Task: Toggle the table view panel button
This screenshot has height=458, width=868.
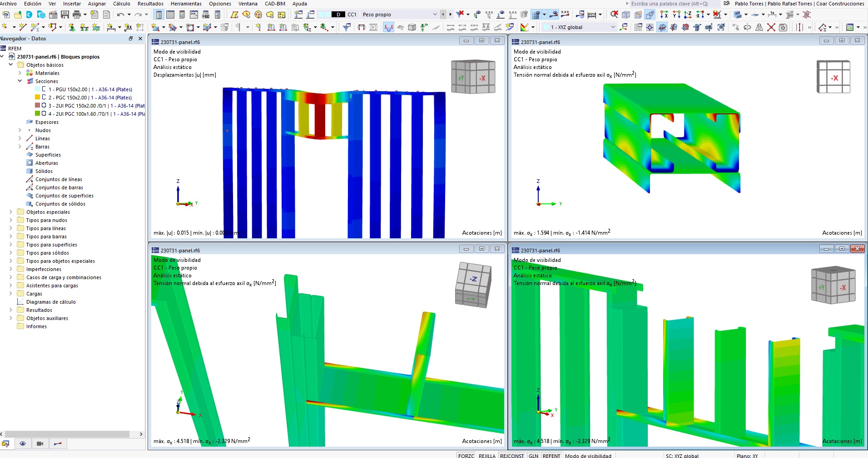Action: [170, 15]
